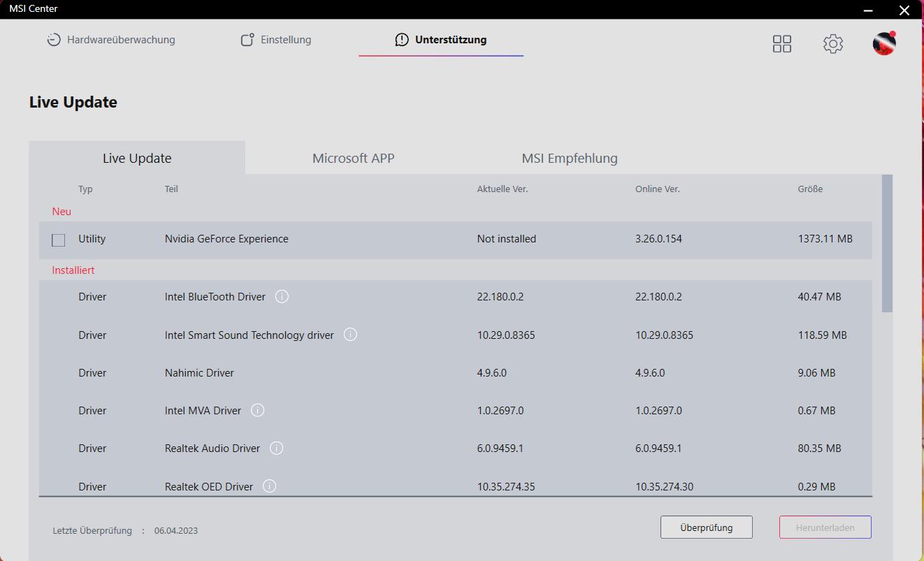Check the Nvidia GeForce Experience checkbox
This screenshot has height=561, width=924.
tap(59, 240)
